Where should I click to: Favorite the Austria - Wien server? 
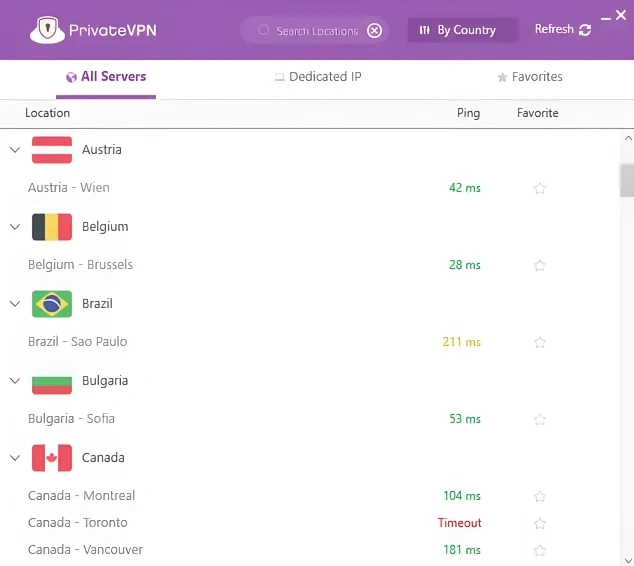(540, 188)
